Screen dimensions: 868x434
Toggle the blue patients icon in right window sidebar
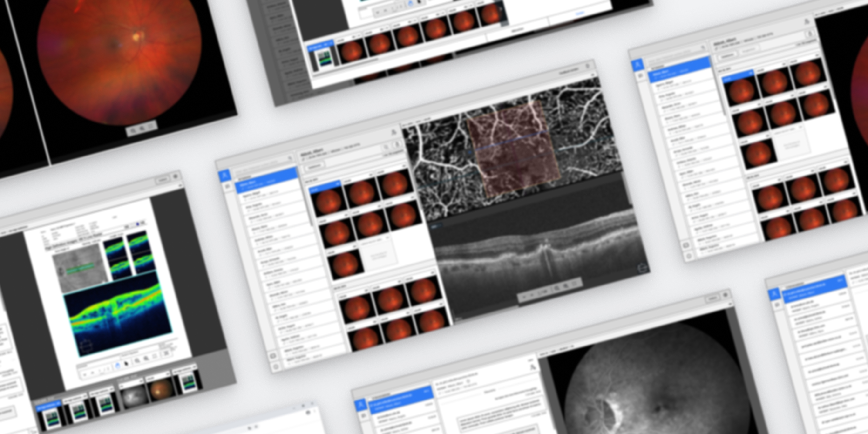[x=637, y=65]
